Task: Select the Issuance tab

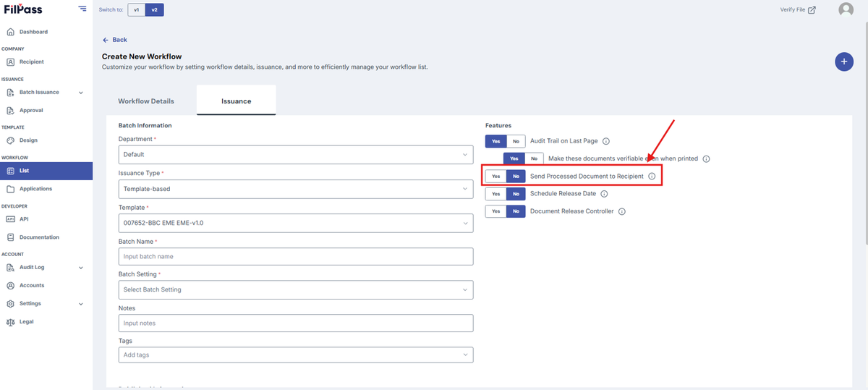Action: coord(237,101)
